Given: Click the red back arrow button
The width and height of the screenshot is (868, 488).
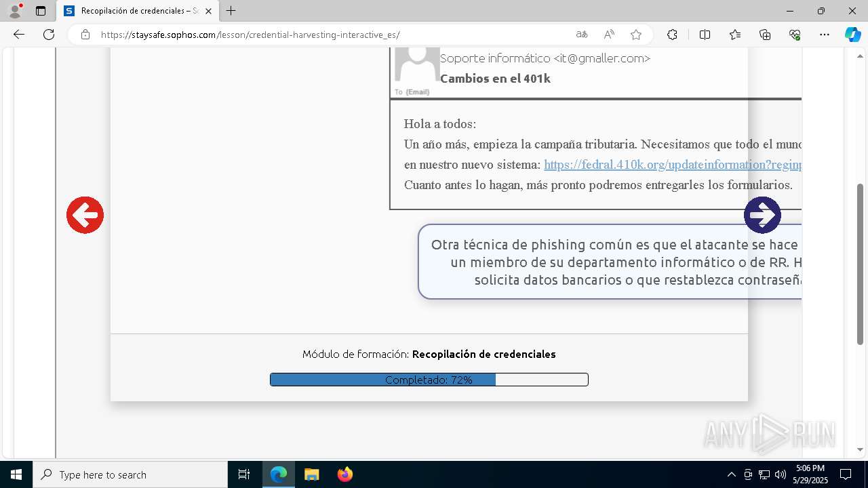Looking at the screenshot, I should pos(85,216).
